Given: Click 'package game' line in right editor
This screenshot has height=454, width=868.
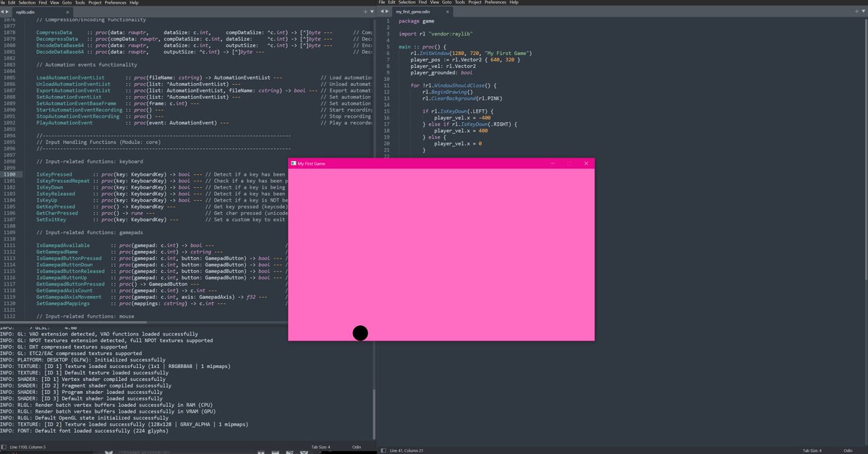Looking at the screenshot, I should pyautogui.click(x=416, y=22).
